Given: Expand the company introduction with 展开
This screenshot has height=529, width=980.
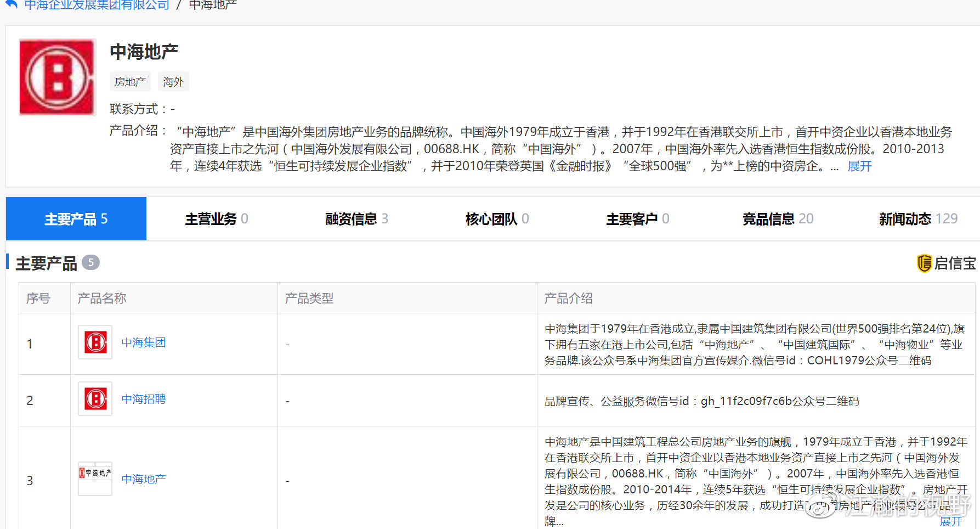Looking at the screenshot, I should (859, 166).
